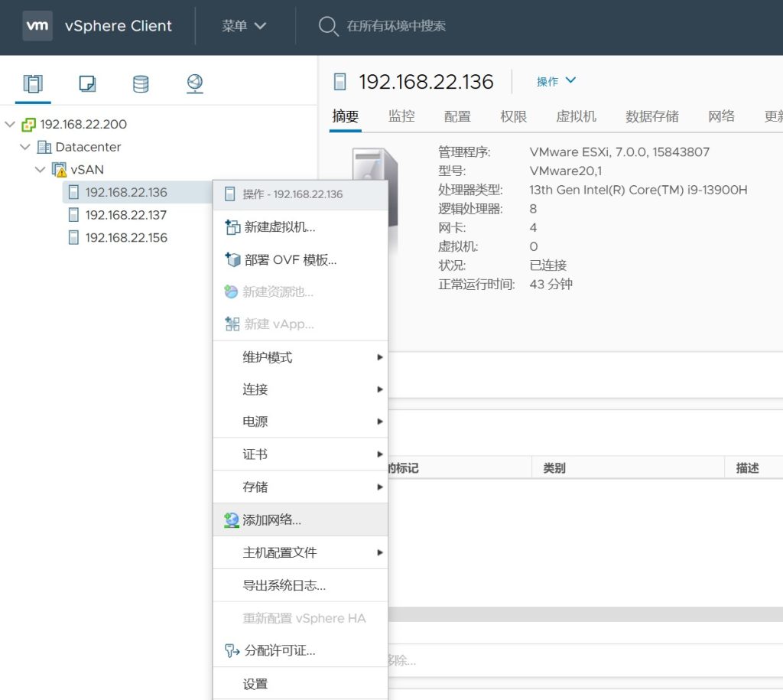Viewport: 783px width, 700px height.
Task: Switch to the 权限 tab
Action: pyautogui.click(x=513, y=116)
